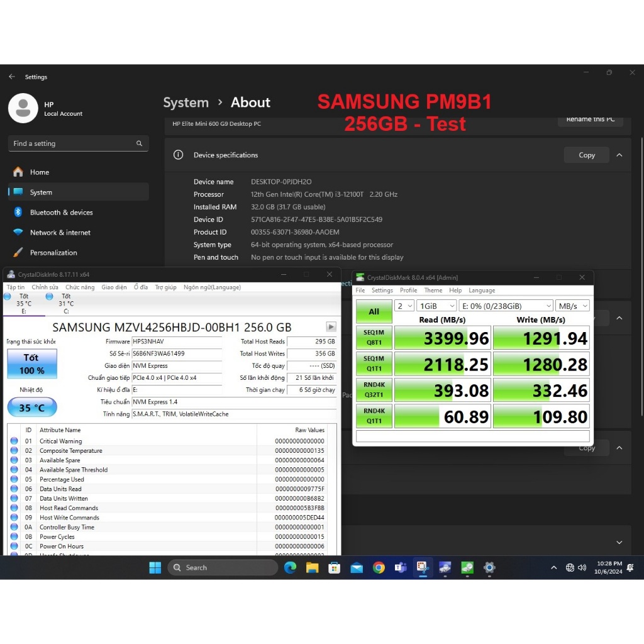644x644 pixels.
Task: Copy the device specifications
Action: pyautogui.click(x=586, y=155)
